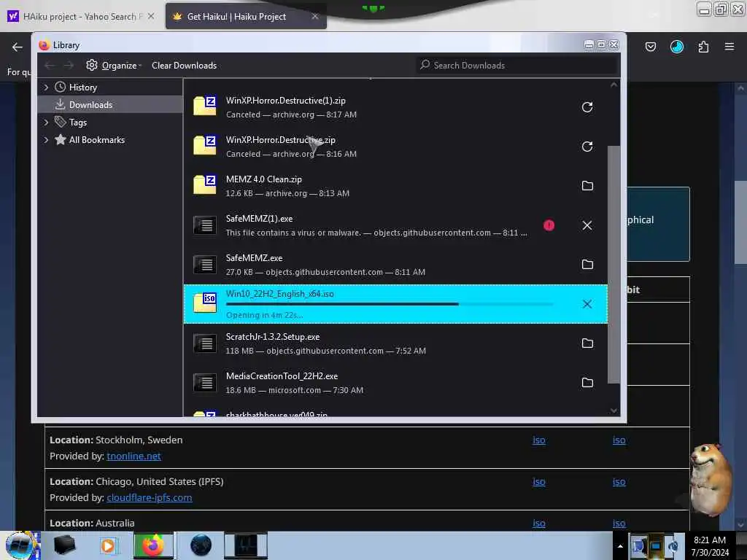Open containing folder for SafeMEMZ.exe
The image size is (747, 560).
587,264
